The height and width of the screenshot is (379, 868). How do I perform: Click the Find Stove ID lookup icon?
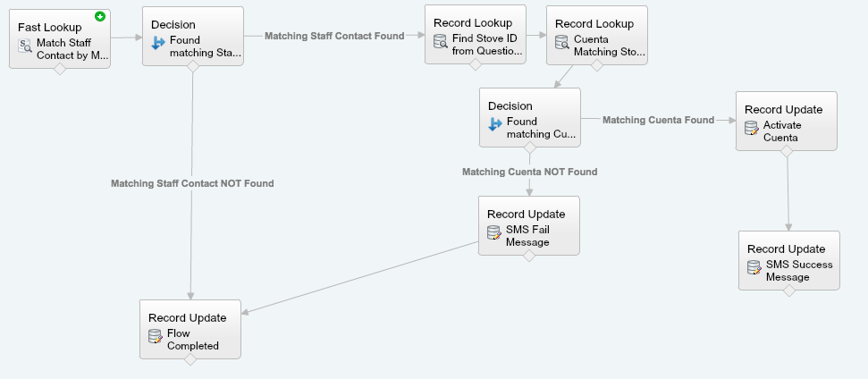pyautogui.click(x=441, y=44)
